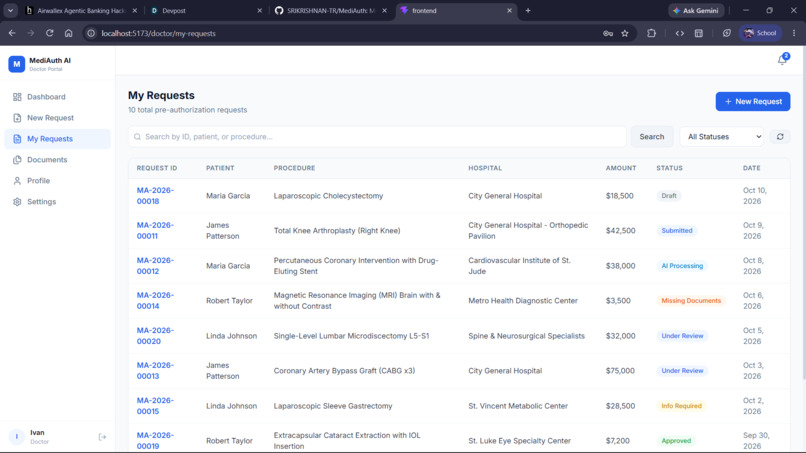Switch to the SRIKRISHNAN-TR/MediAuth GitHub tab
Viewport: 806px width, 453px height.
[x=331, y=11]
